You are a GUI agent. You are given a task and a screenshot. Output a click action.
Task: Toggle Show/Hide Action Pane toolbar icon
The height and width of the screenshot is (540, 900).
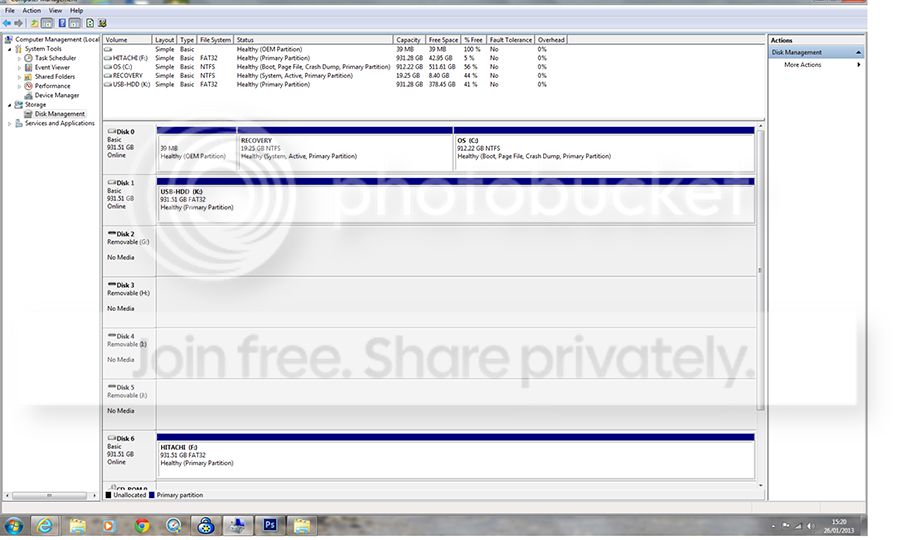[75, 24]
